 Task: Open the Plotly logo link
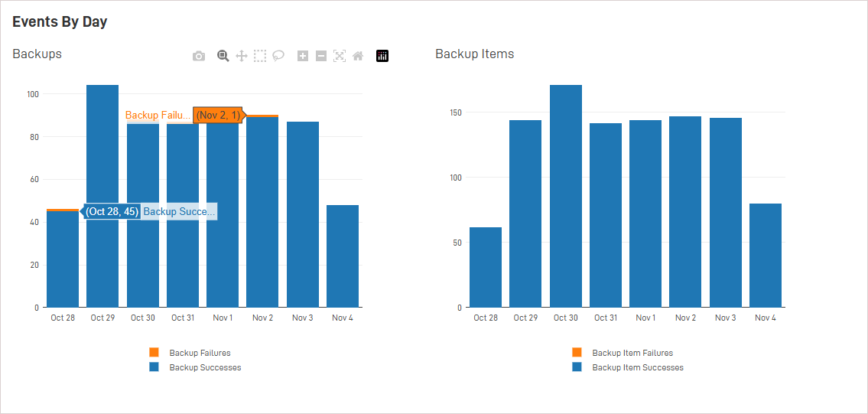(382, 56)
